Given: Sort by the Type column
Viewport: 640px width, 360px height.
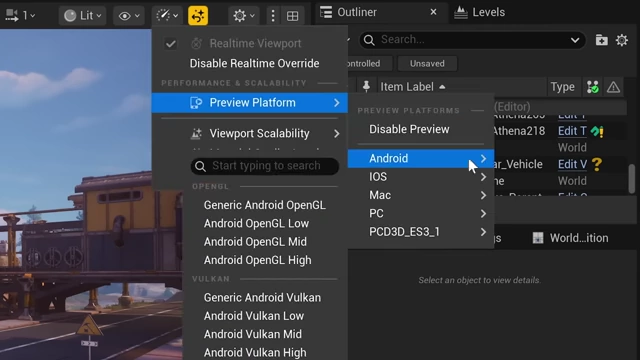Looking at the screenshot, I should coord(562,87).
